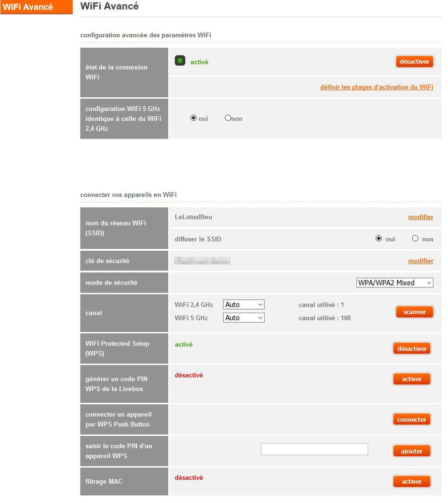Open the WiFi Avancé sidebar tab

[x=36, y=7]
